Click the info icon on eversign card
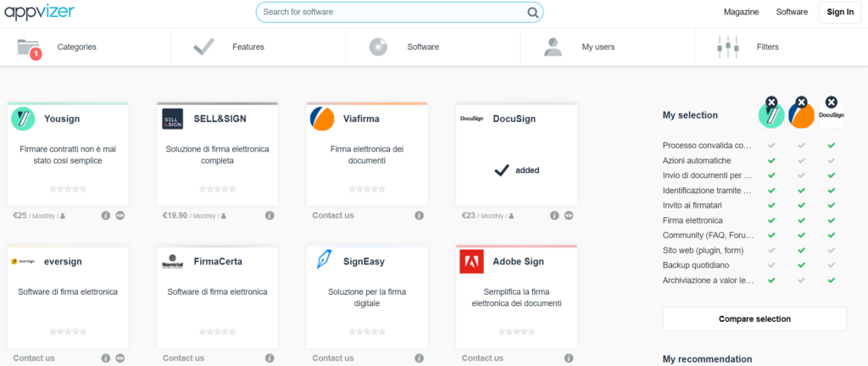 pyautogui.click(x=106, y=358)
